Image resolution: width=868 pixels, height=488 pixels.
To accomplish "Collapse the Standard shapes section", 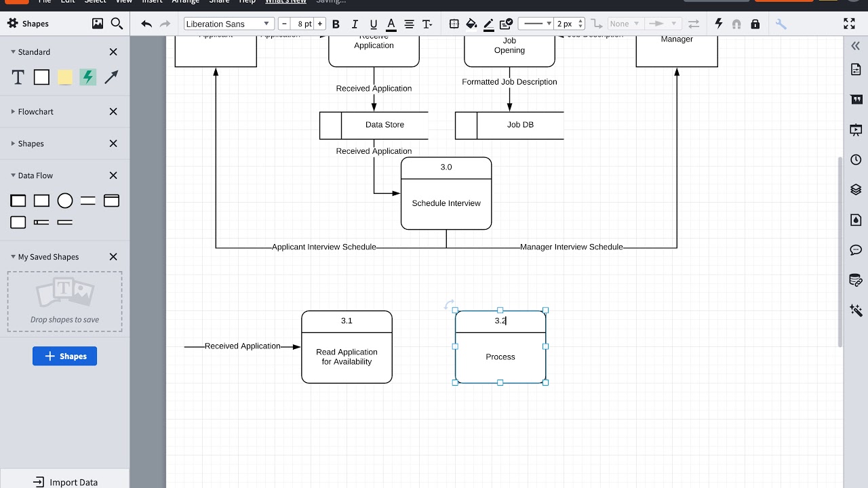I will 13,52.
